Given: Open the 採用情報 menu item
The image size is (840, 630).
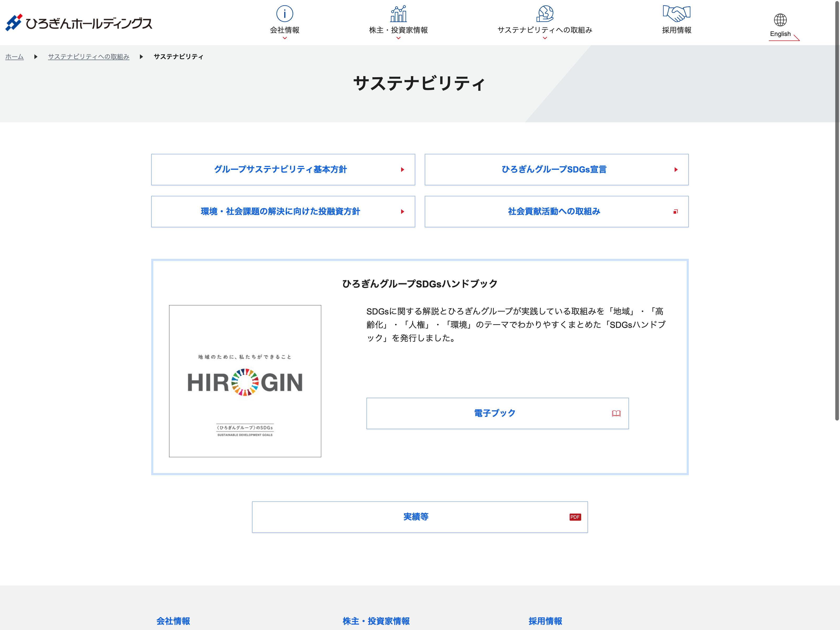Looking at the screenshot, I should (x=676, y=30).
